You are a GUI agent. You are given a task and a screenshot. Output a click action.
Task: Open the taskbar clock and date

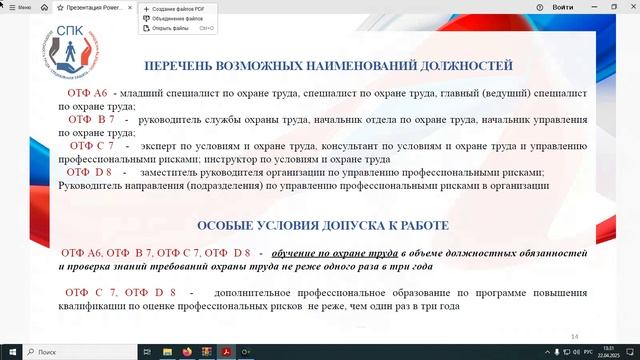(609, 352)
